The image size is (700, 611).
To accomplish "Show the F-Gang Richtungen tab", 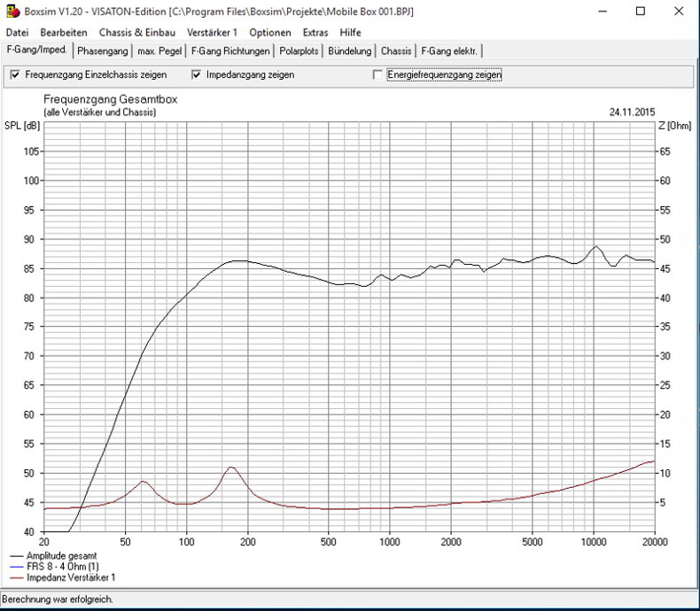I will pyautogui.click(x=230, y=51).
